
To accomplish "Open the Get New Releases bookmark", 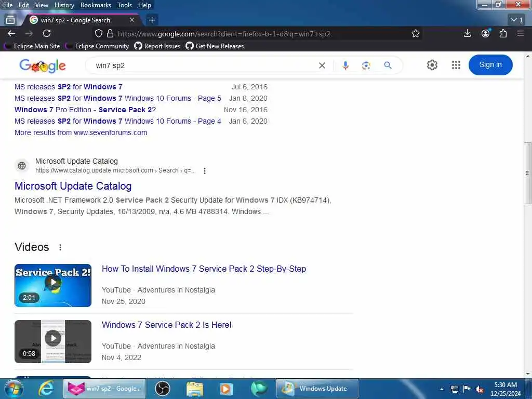I will 215,46.
